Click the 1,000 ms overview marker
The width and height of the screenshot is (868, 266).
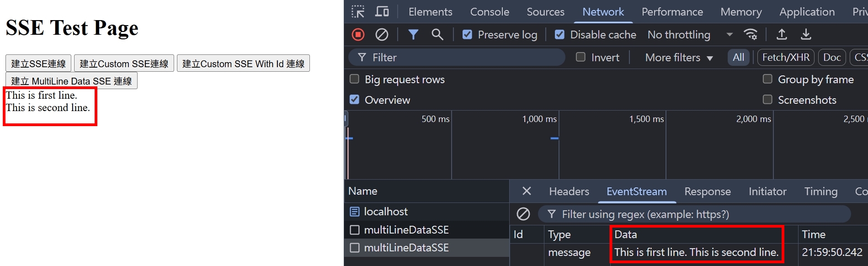click(539, 119)
